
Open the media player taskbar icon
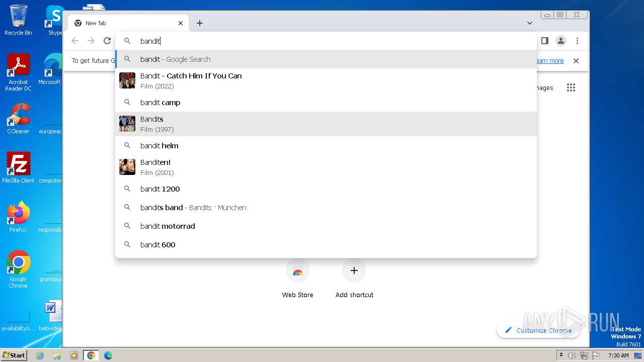pos(74,355)
